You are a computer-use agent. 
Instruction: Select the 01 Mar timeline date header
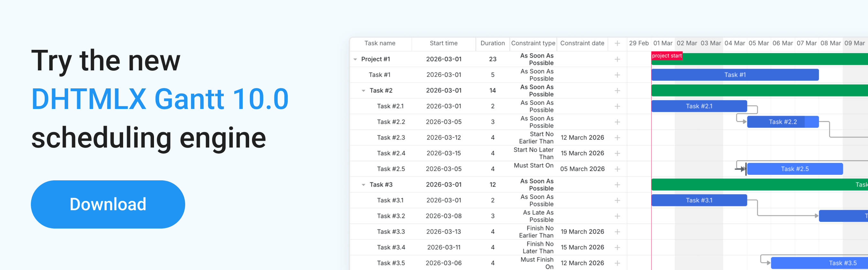pyautogui.click(x=663, y=43)
